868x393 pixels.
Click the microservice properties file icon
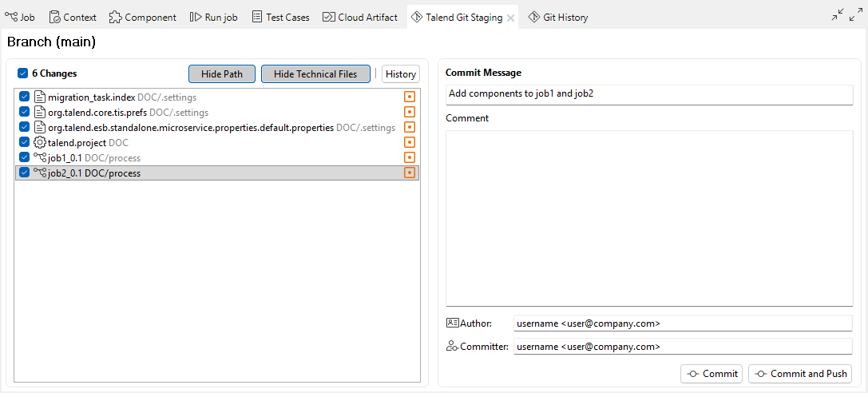pyautogui.click(x=39, y=127)
